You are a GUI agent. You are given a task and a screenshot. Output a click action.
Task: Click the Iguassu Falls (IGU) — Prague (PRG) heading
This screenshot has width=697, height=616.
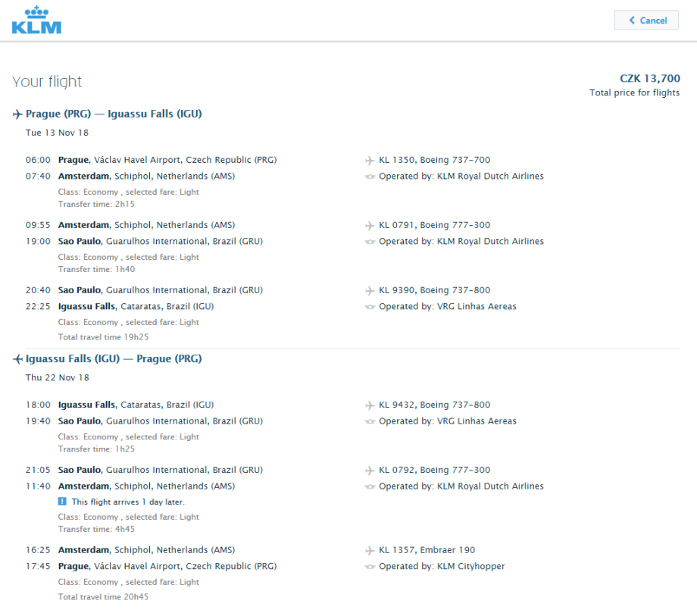[x=114, y=359]
